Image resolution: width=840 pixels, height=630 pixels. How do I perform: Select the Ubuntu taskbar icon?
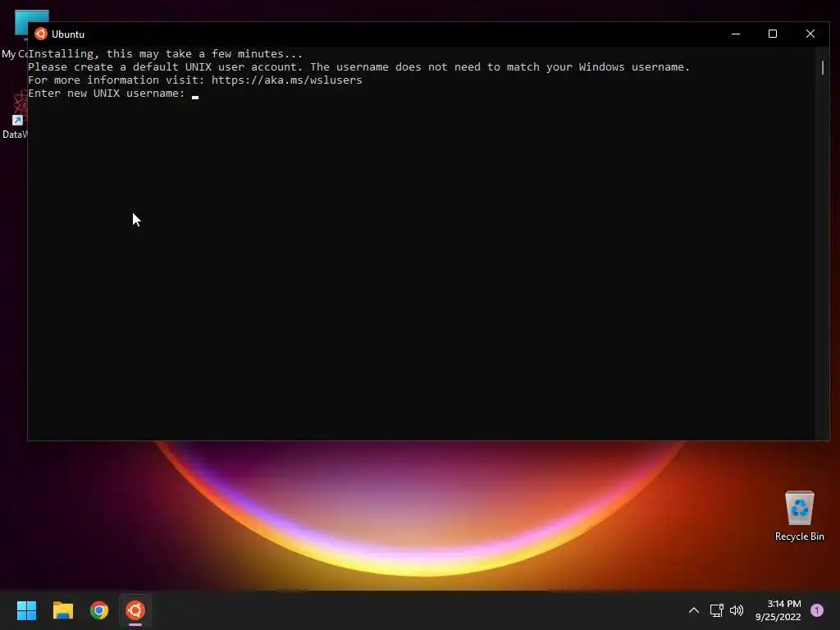(135, 610)
